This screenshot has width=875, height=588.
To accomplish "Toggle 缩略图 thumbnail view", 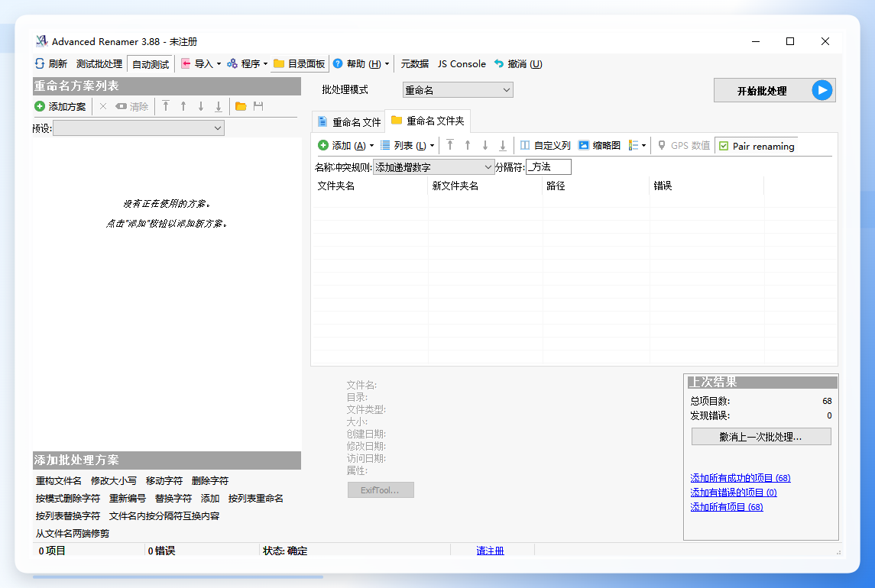I will tap(599, 146).
